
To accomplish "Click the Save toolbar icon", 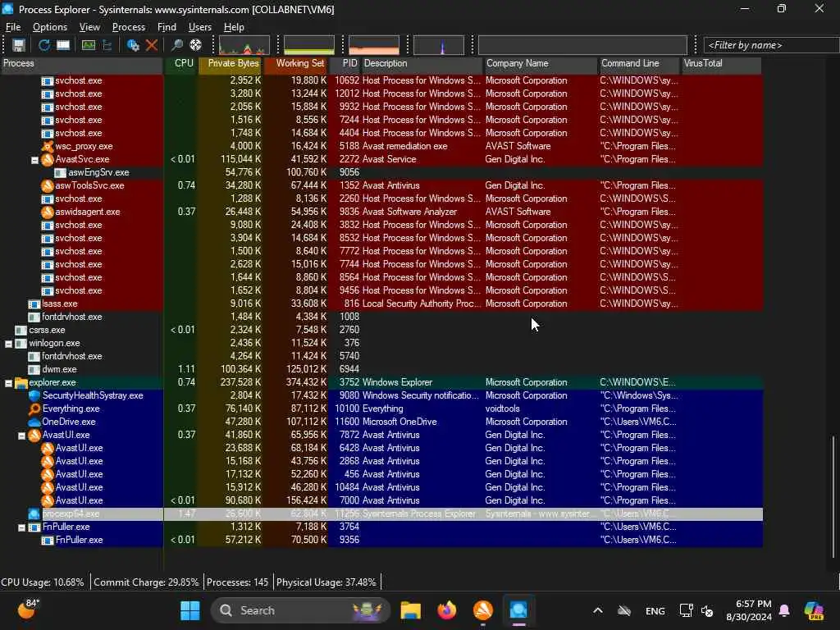I will click(x=19, y=46).
